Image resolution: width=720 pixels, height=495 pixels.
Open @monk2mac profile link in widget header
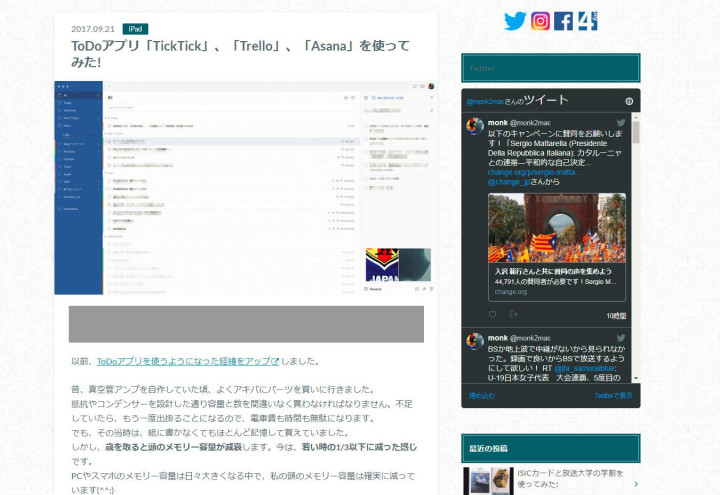click(x=485, y=102)
